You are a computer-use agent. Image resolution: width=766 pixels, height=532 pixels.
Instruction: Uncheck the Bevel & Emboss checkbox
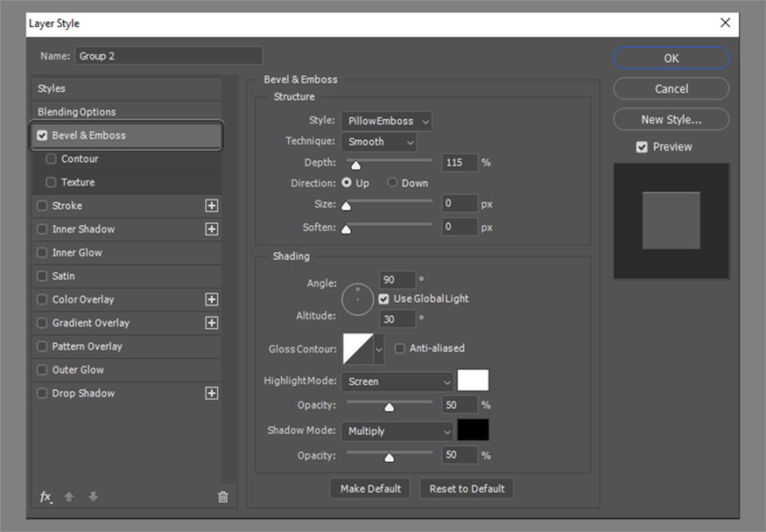point(42,136)
